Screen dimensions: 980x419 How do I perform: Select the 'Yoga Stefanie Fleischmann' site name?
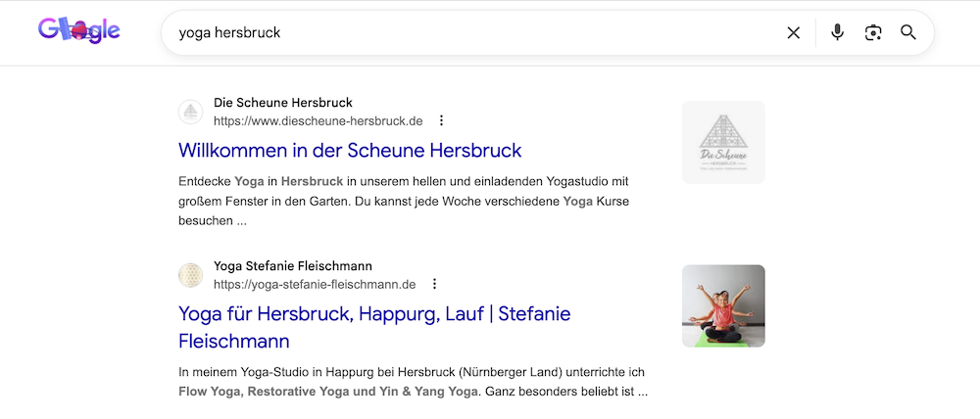click(292, 266)
